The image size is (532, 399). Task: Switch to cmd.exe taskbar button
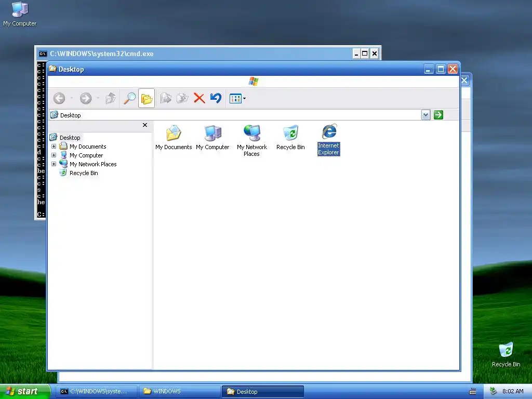tap(96, 391)
